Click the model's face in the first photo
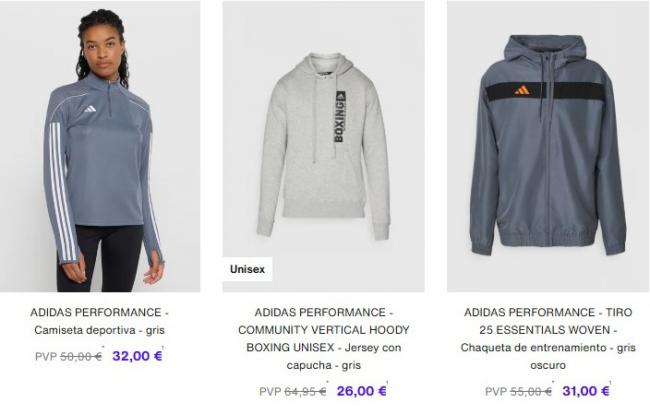650x414 pixels. pyautogui.click(x=102, y=50)
